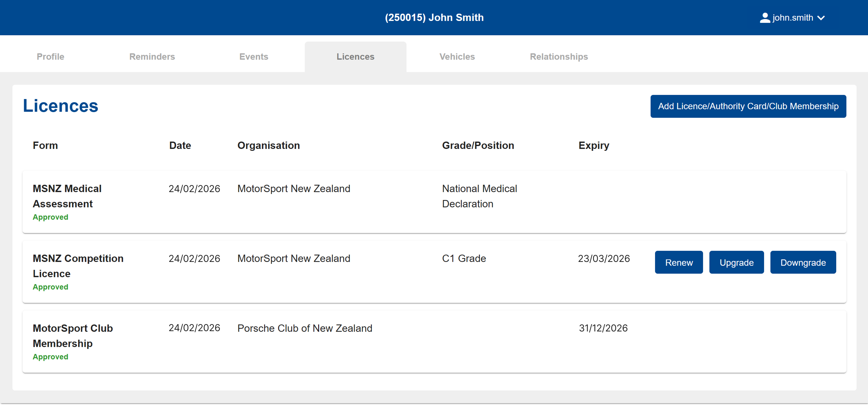Downgrade the MSNZ Competition Licence
The width and height of the screenshot is (868, 407).
(x=803, y=262)
